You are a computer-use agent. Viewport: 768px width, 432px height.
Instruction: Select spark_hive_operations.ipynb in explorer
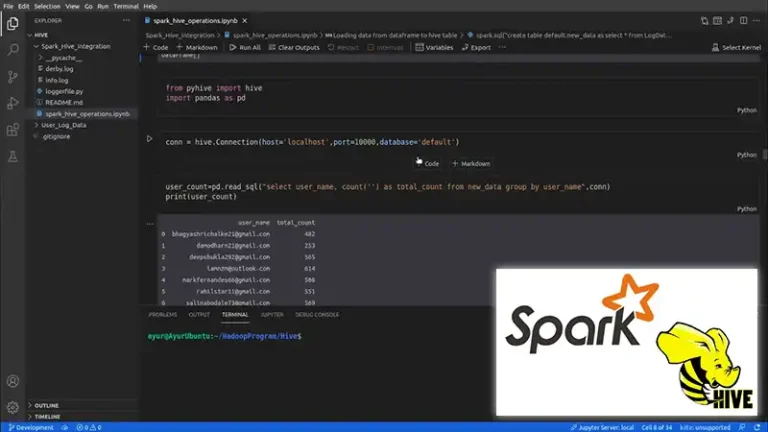coord(82,114)
